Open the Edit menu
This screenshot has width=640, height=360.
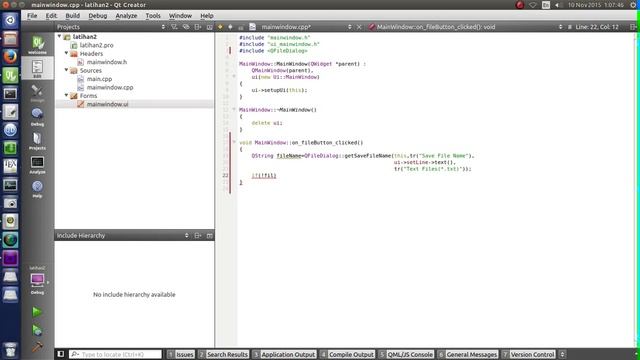click(51, 16)
